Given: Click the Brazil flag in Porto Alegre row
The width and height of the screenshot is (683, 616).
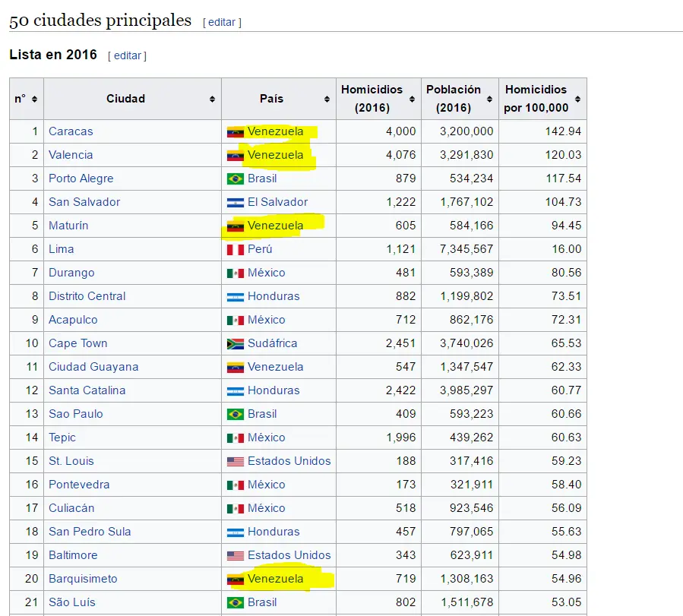Looking at the screenshot, I should 235,179.
